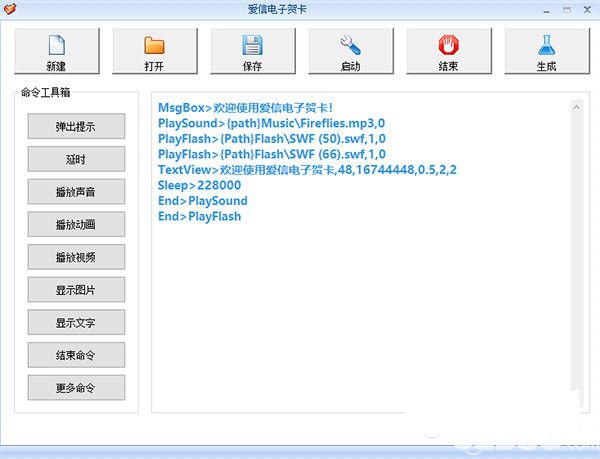The width and height of the screenshot is (600, 459).
Task: Open a file with the 打开 folder button
Action: tap(155, 51)
